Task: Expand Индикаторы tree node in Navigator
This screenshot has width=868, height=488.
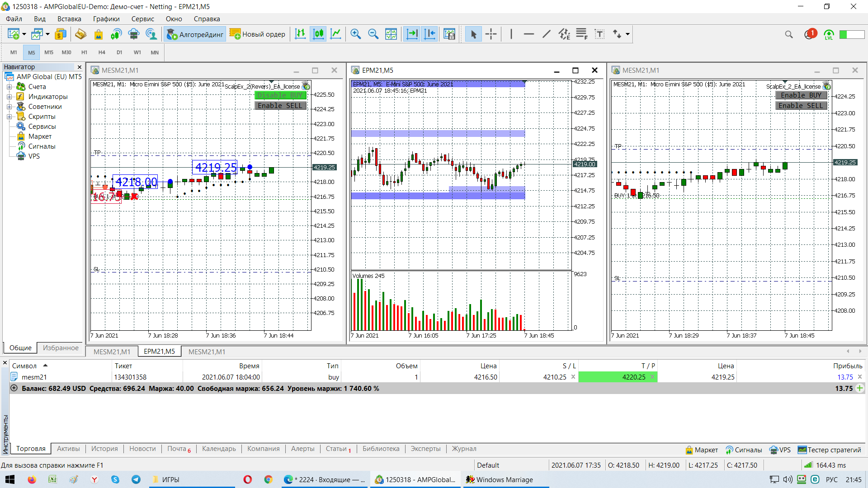Action: 9,97
